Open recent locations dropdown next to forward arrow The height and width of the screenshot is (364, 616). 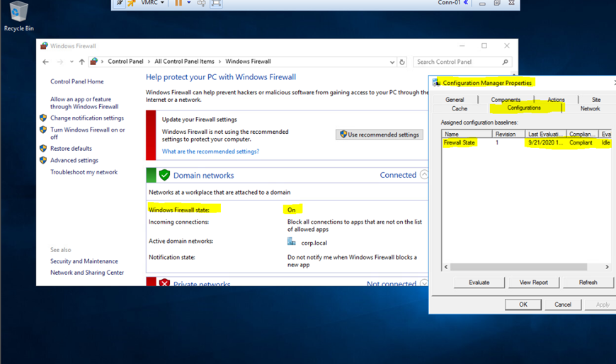tap(72, 62)
